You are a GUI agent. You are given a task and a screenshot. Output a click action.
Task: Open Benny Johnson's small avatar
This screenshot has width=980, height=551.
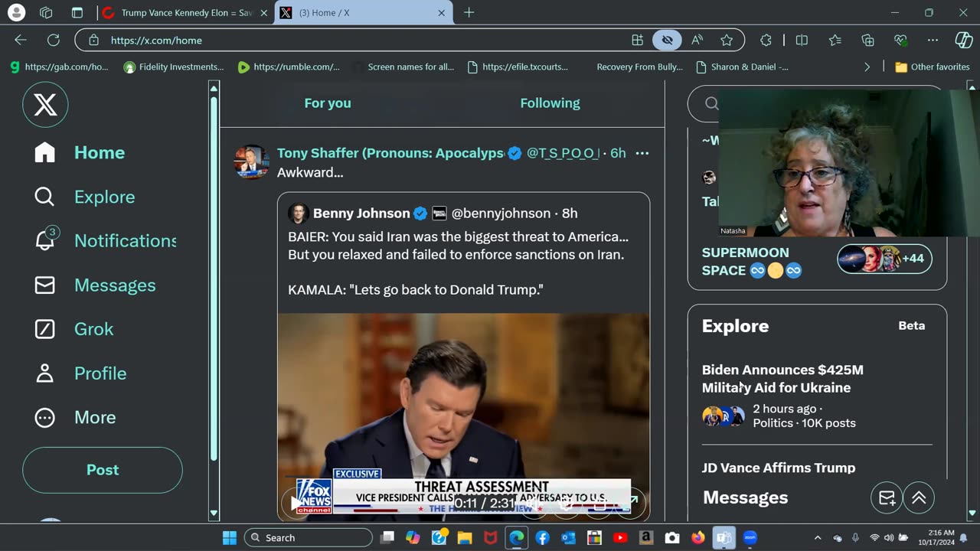pyautogui.click(x=298, y=213)
